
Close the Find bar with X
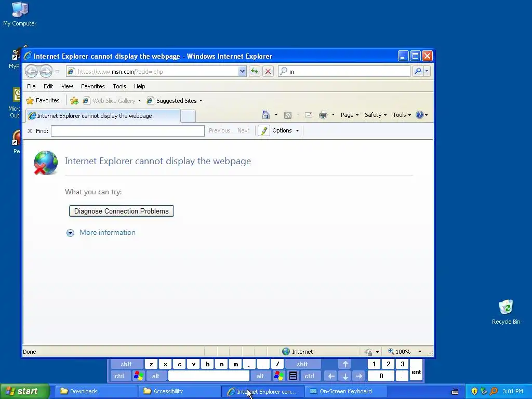tap(30, 130)
